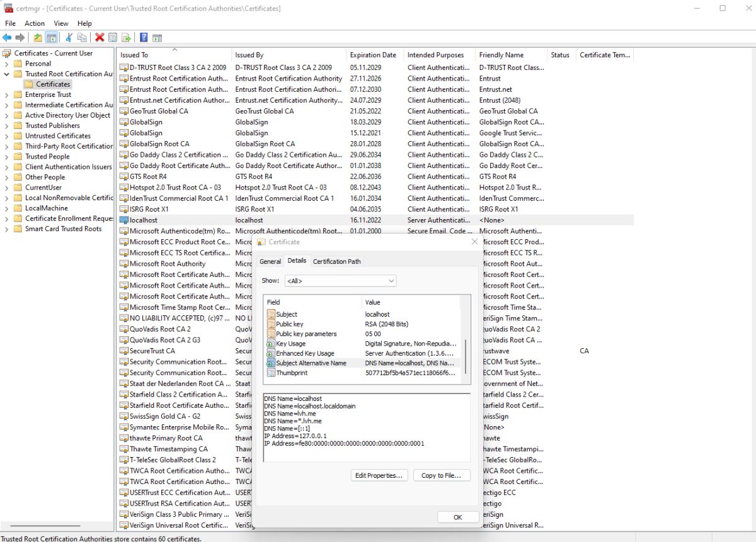Click certificate icon beside ISRG Root X1
This screenshot has height=542, width=756.
coord(124,209)
